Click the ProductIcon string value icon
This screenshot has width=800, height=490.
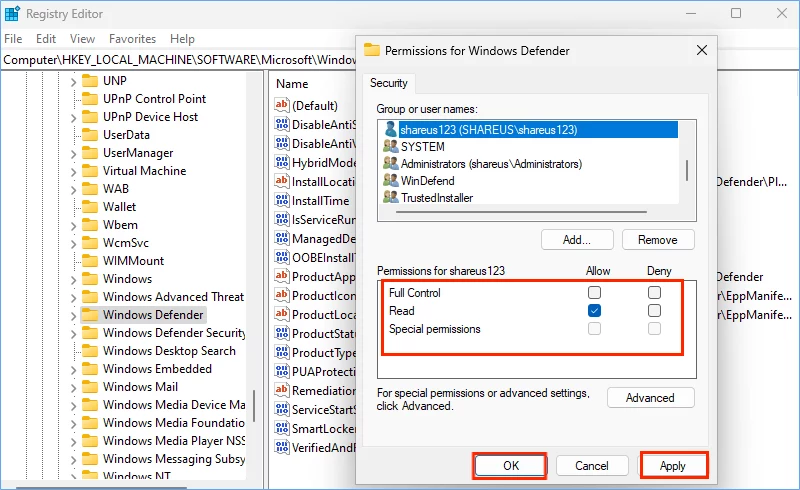(x=282, y=295)
